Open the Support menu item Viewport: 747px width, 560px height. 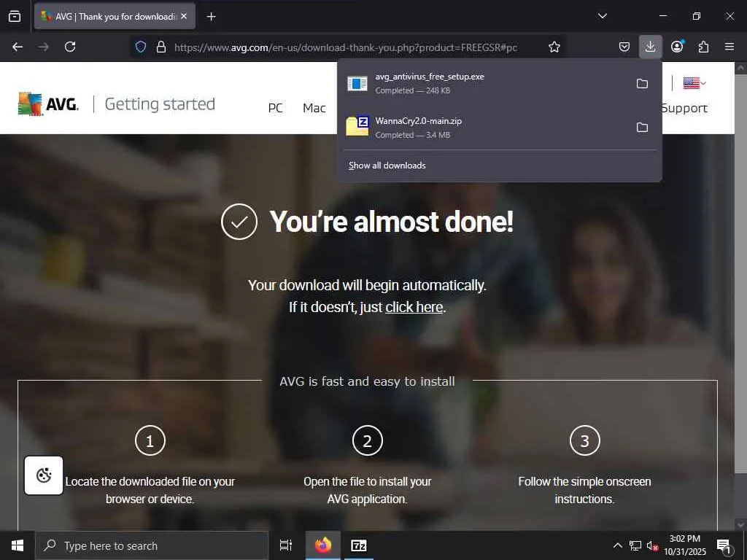click(x=684, y=108)
